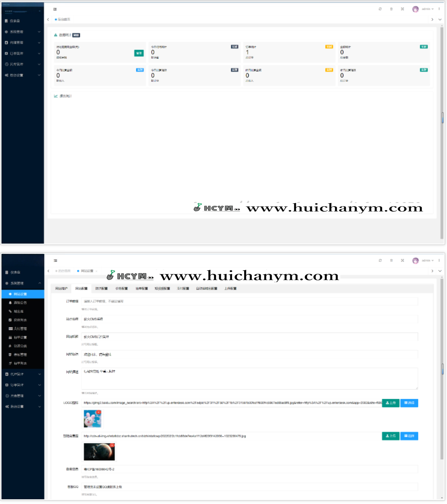The height and width of the screenshot is (504, 447).
Task: Close the 网站设置 page tab
Action: pos(96,271)
